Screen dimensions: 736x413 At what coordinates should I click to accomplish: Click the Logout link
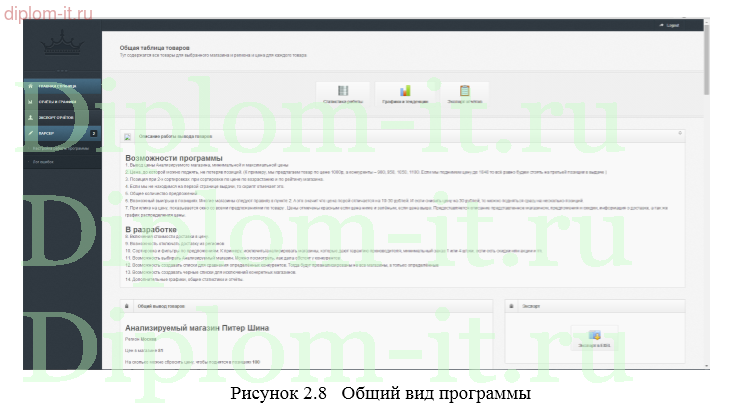670,25
